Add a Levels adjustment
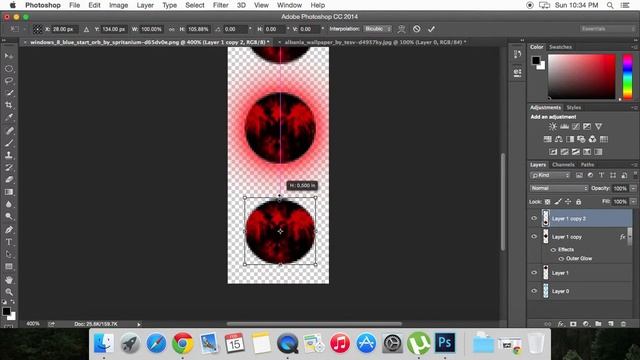The width and height of the screenshot is (640, 360). [x=564, y=127]
